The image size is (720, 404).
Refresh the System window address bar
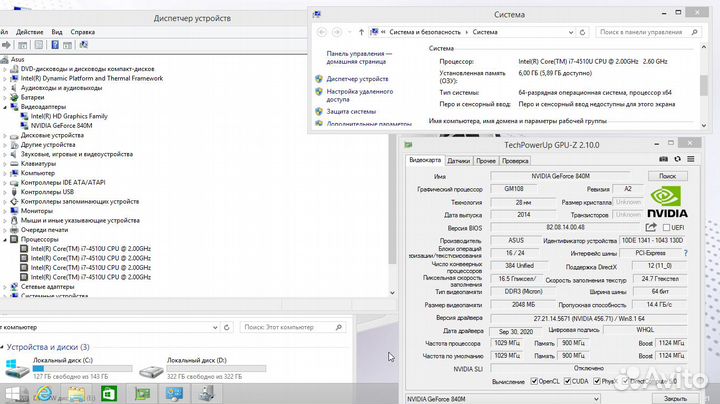(x=582, y=32)
